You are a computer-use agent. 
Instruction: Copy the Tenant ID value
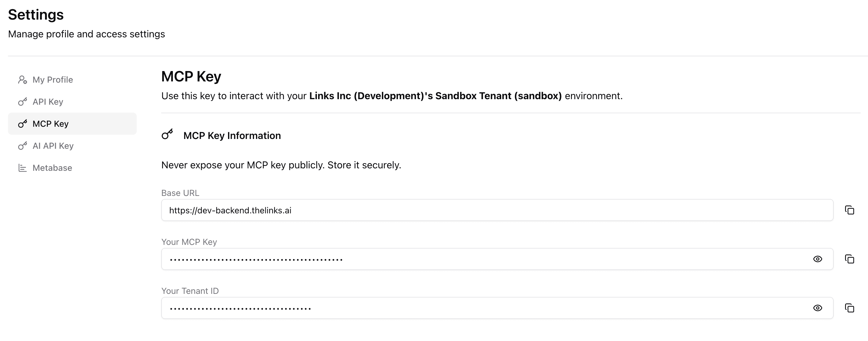click(x=849, y=308)
